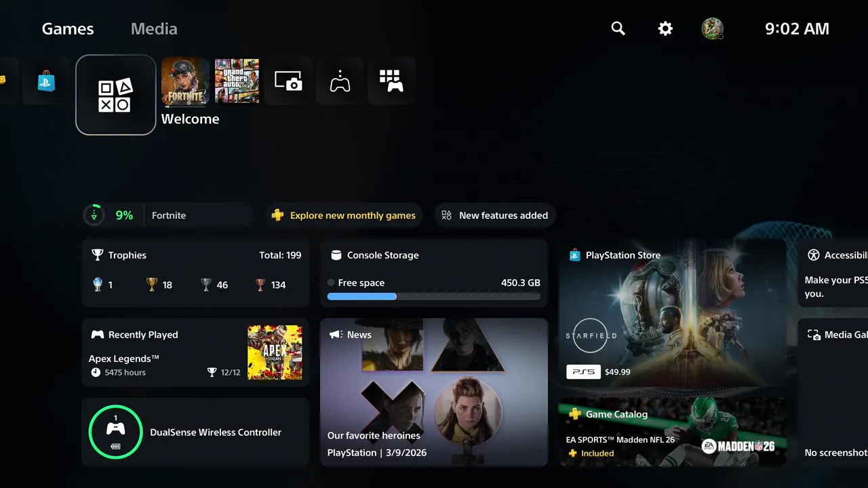The width and height of the screenshot is (868, 488).
Task: Open Explore new monthly games
Action: click(343, 216)
